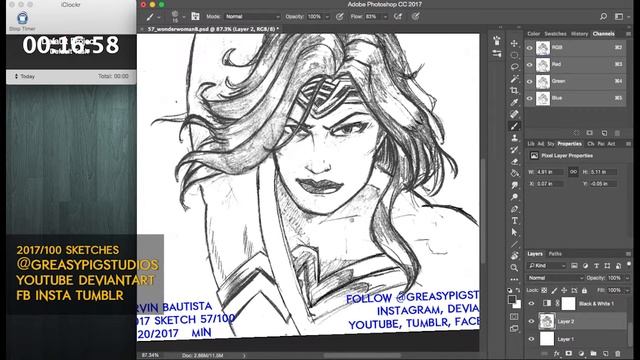Select the Type tool

(514, 221)
